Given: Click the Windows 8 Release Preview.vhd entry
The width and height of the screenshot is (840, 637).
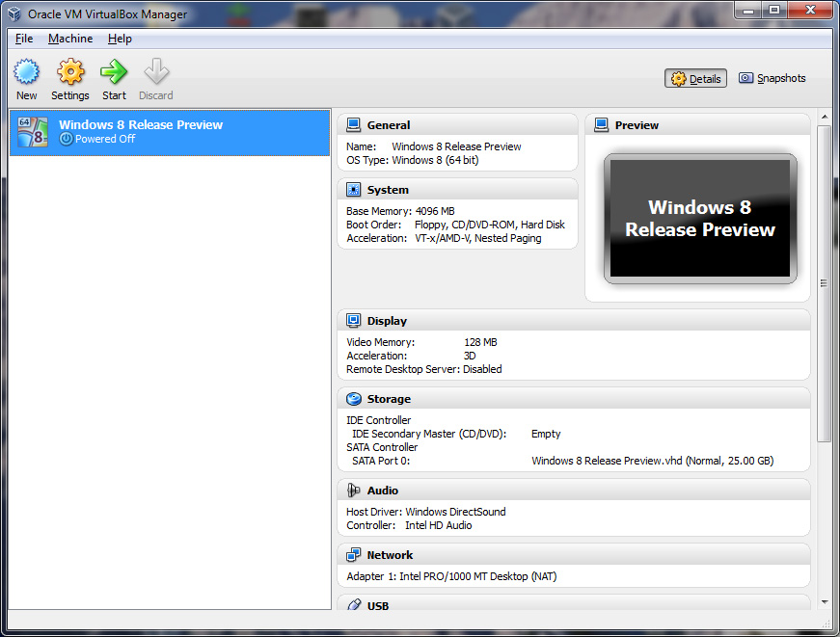Looking at the screenshot, I should 653,461.
